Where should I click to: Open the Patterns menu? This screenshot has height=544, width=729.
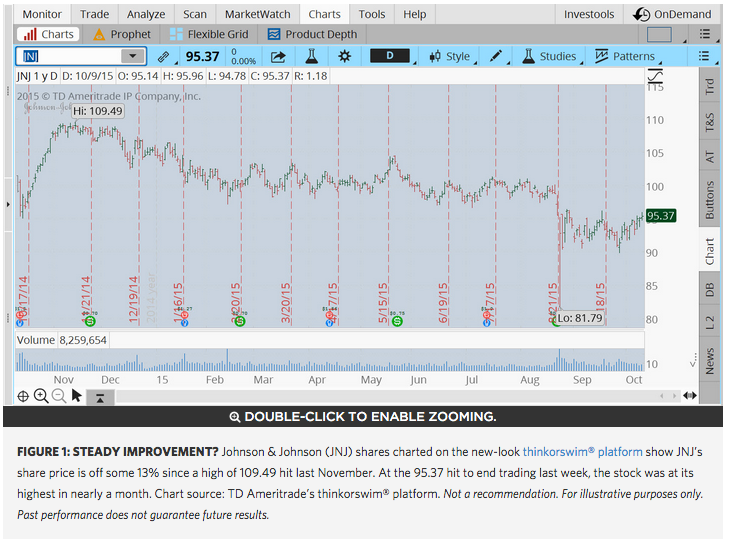[624, 56]
